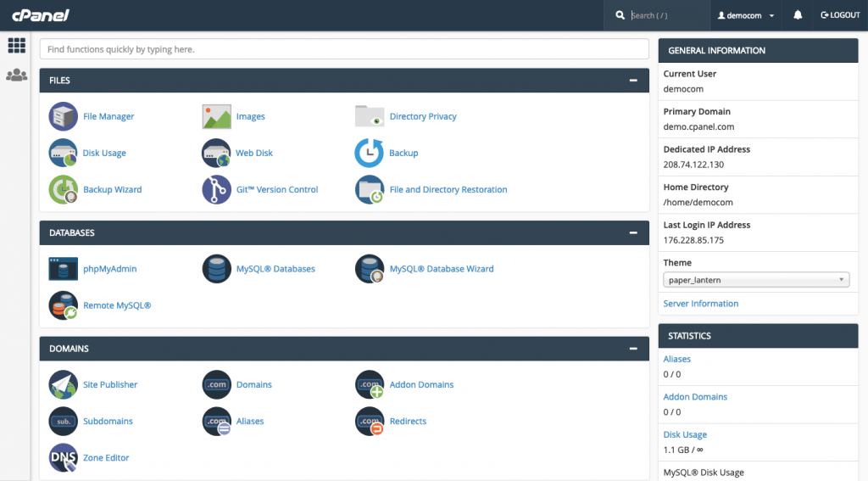This screenshot has height=481, width=868.
Task: Click the cPanel logo
Action: point(41,15)
